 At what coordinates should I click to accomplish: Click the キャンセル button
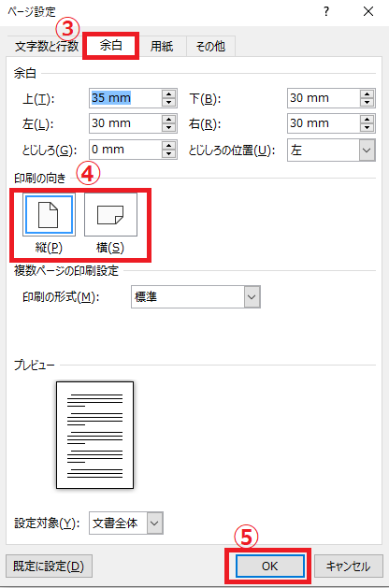(349, 566)
